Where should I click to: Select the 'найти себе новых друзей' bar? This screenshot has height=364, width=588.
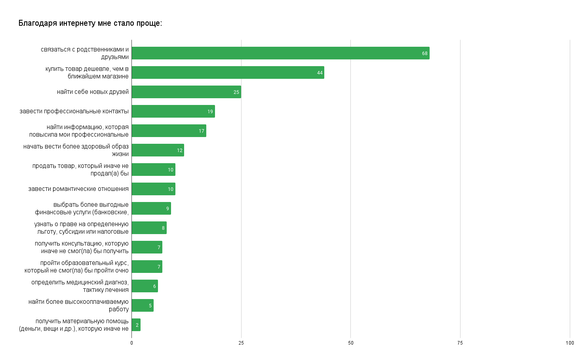186,92
